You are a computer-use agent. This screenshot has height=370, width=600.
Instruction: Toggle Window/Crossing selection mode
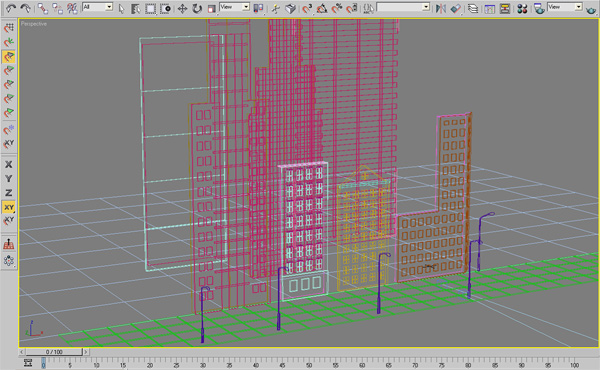[x=166, y=8]
